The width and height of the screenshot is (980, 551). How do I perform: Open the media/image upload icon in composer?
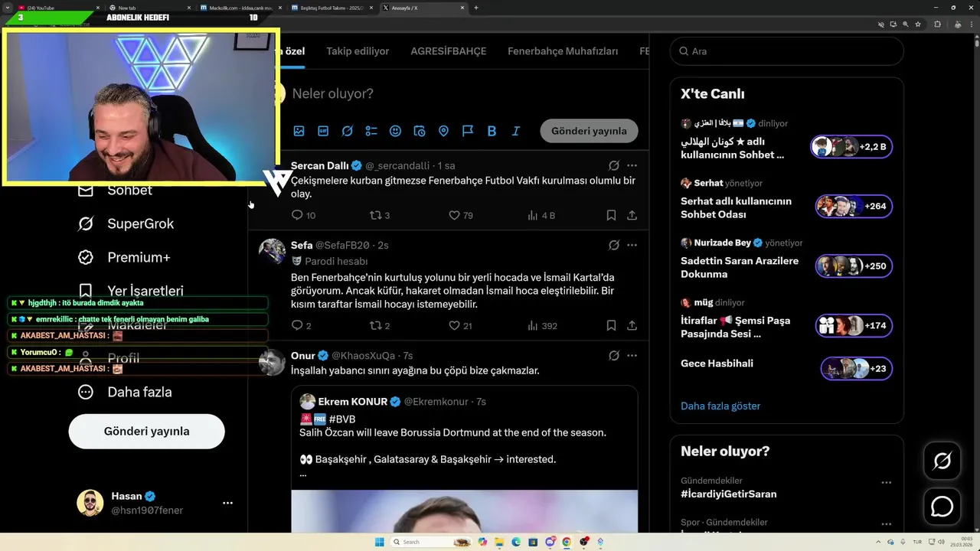coord(299,131)
